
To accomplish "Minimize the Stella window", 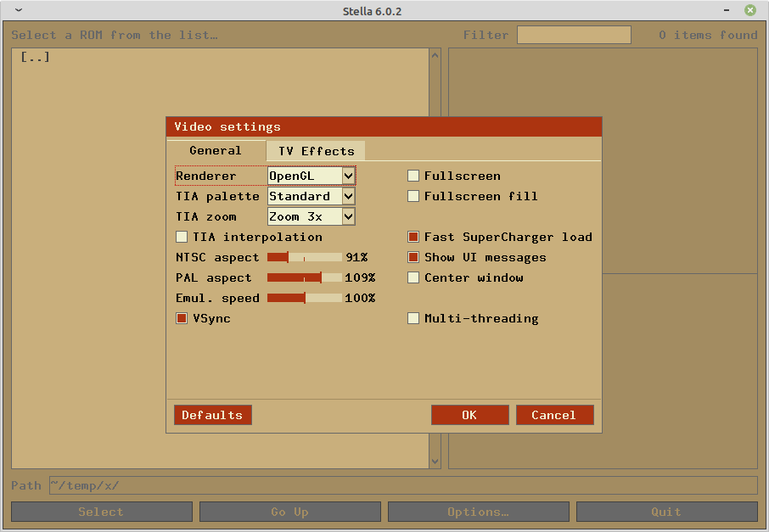I will coord(727,10).
